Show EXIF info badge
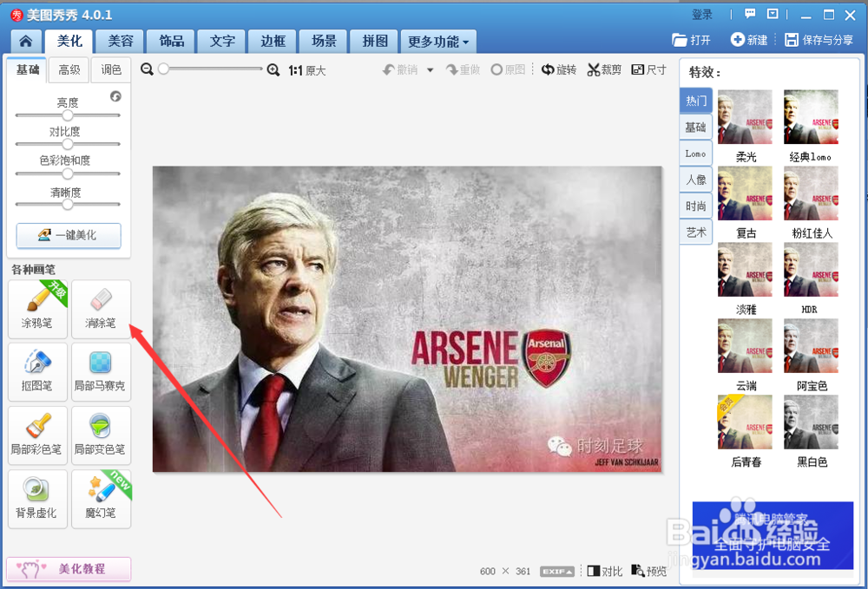Screen dimensions: 868x589 click(557, 572)
